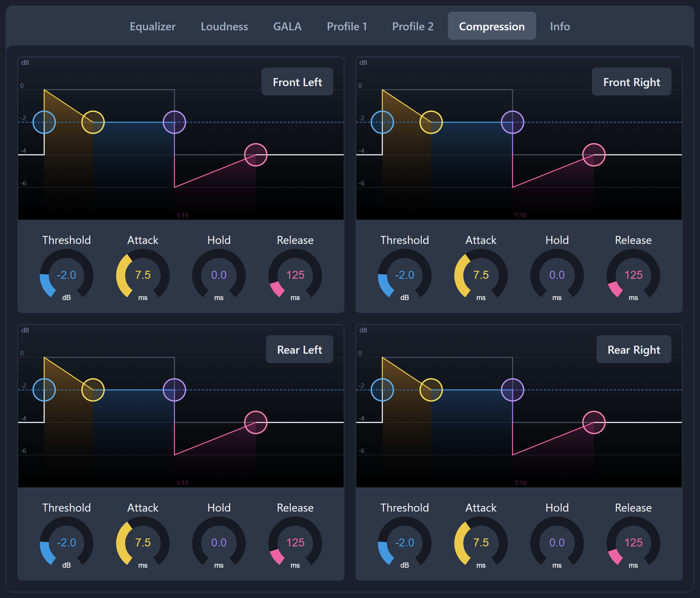Click Front Right purple hold handle on graph

pos(512,122)
